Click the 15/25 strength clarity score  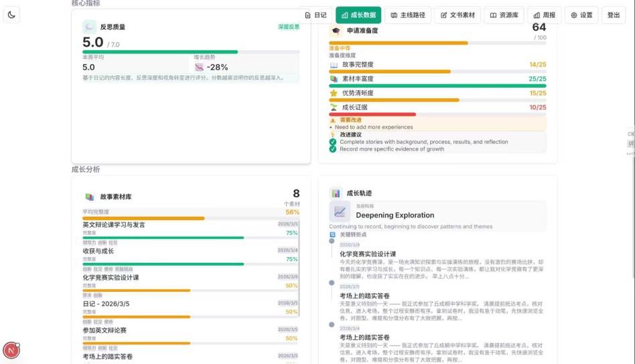tap(538, 93)
